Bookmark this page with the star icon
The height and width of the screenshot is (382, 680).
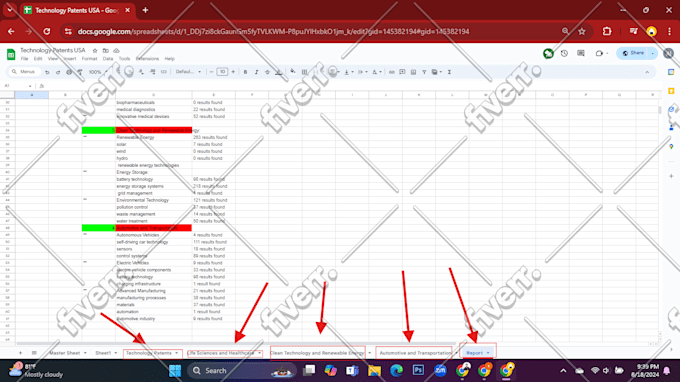click(582, 31)
